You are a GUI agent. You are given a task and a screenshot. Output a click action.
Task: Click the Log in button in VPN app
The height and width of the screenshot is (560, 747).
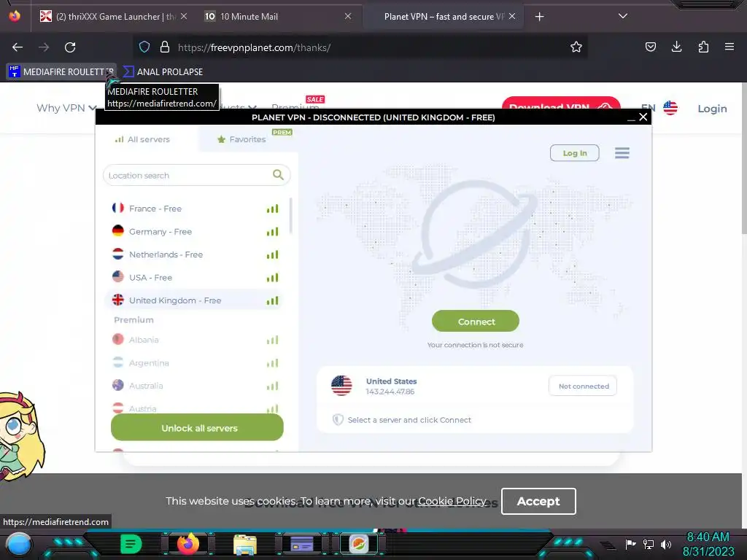pos(575,153)
